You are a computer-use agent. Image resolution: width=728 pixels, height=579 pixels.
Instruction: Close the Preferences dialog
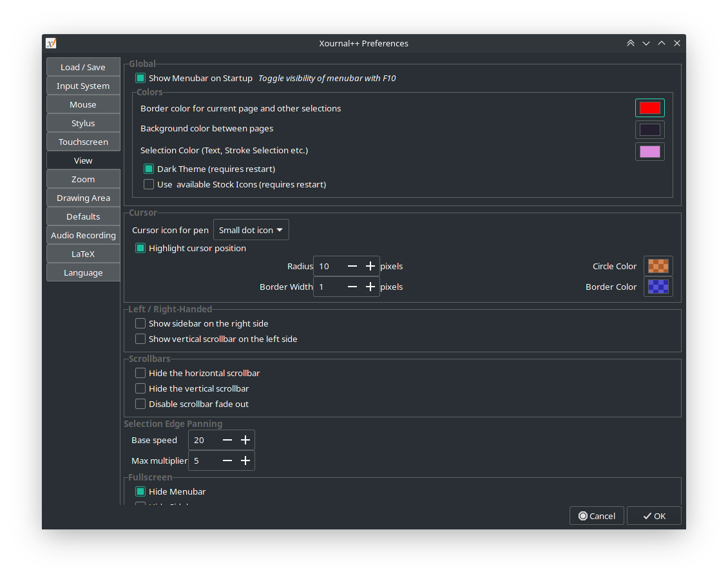[x=677, y=43]
